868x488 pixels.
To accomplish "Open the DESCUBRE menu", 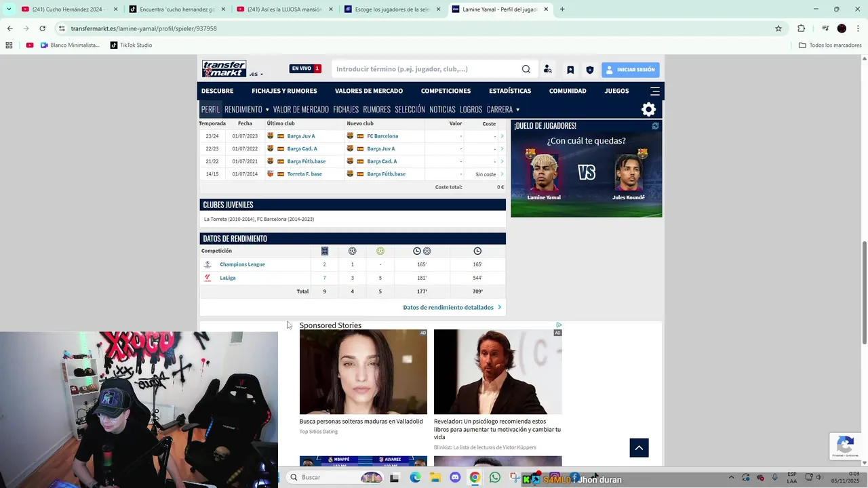I will pos(217,91).
